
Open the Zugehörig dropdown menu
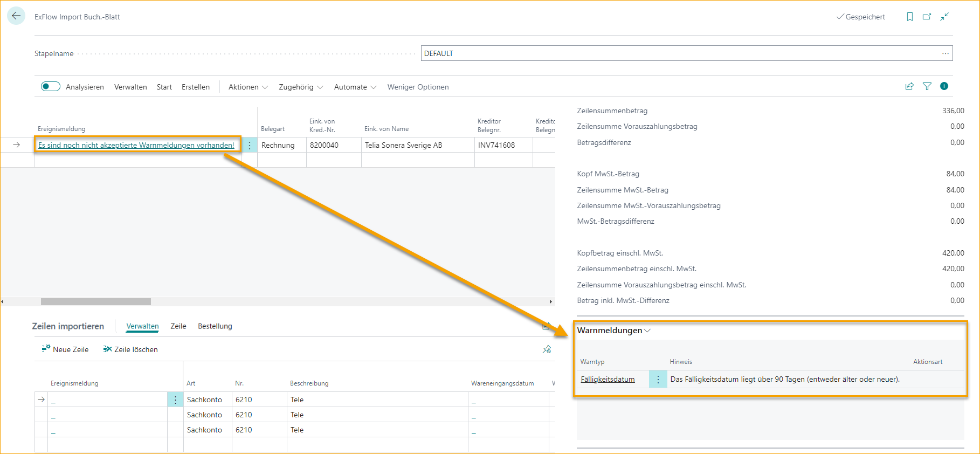pyautogui.click(x=300, y=87)
